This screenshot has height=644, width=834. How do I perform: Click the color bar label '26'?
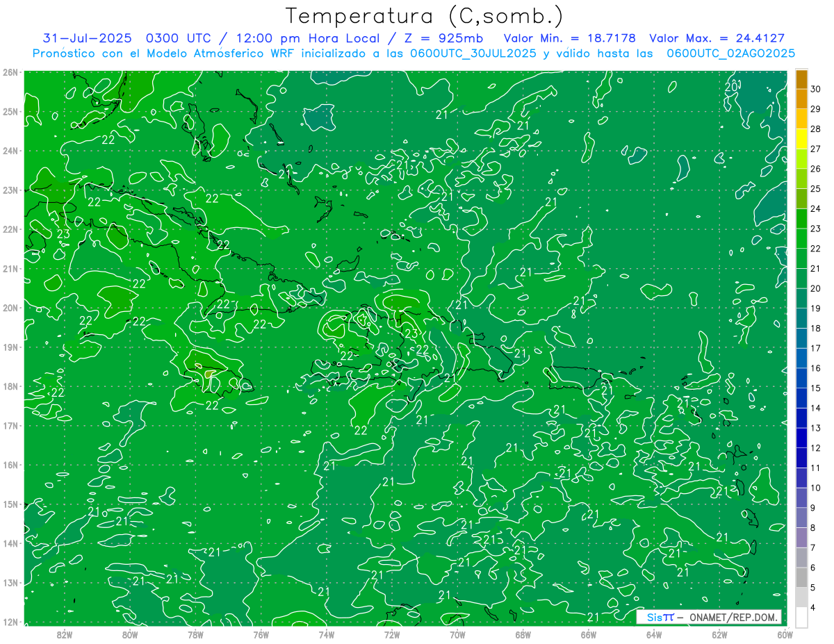(x=816, y=169)
